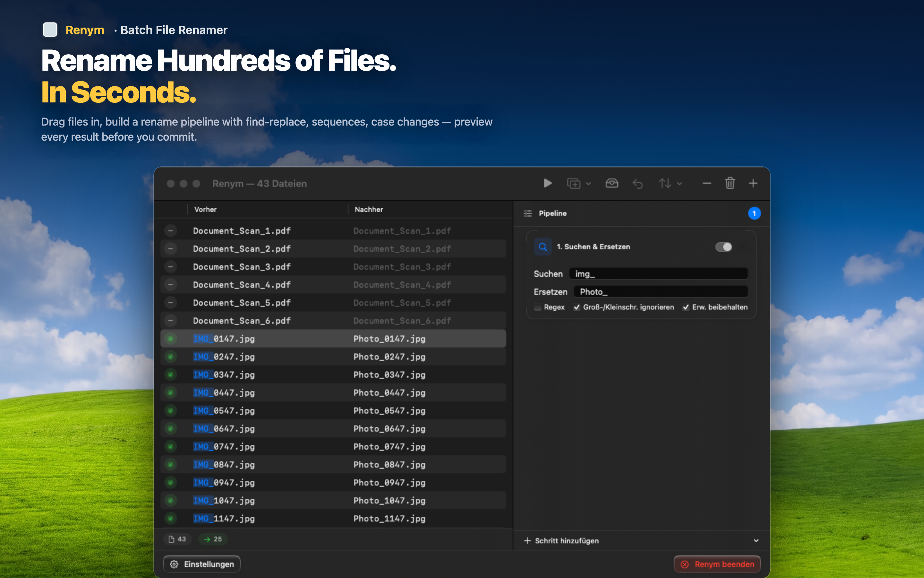Click the magnifier icon of Suchen & Ersetzen
The image size is (924, 578).
[543, 247]
